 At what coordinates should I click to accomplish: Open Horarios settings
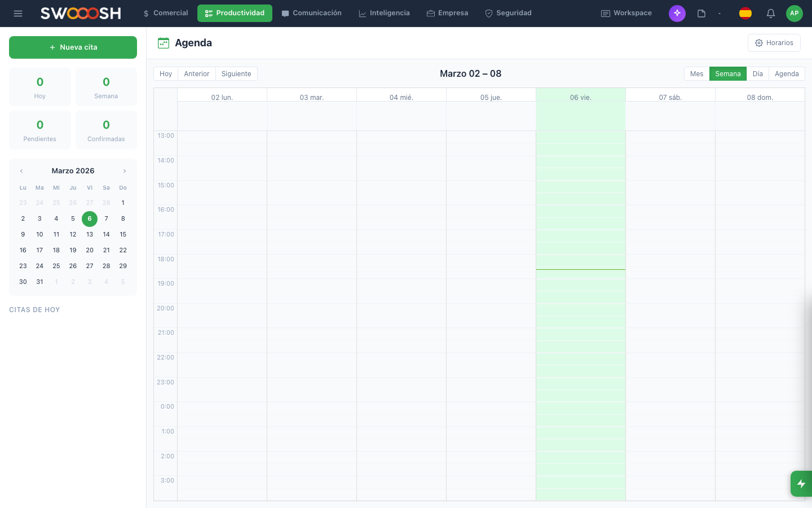pyautogui.click(x=774, y=42)
